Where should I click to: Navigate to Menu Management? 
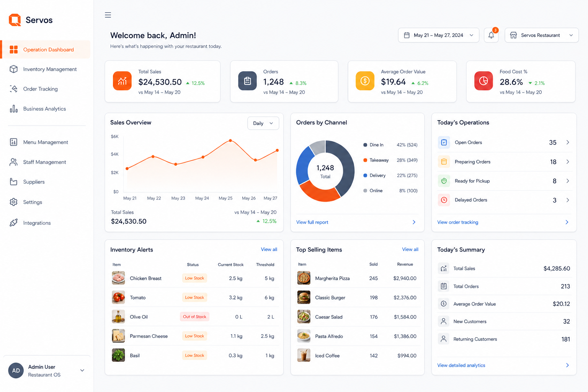[x=46, y=142]
